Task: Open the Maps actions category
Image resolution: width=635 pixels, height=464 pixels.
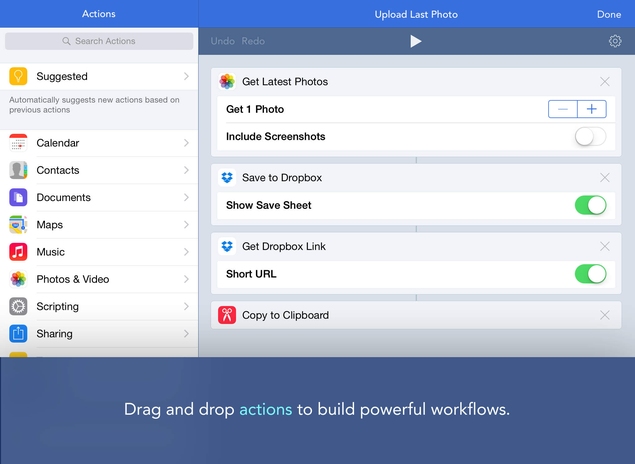Action: click(99, 225)
